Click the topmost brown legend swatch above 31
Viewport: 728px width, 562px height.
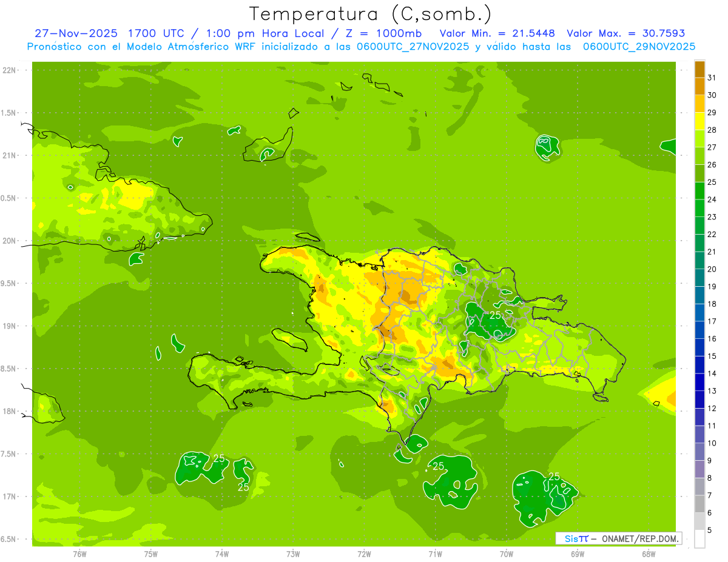(699, 69)
